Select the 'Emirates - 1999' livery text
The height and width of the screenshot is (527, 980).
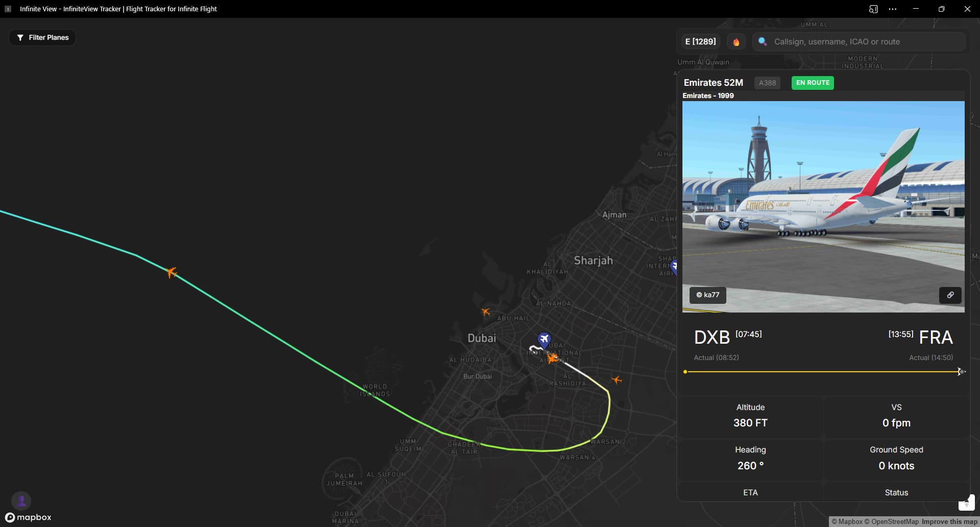pyautogui.click(x=708, y=95)
